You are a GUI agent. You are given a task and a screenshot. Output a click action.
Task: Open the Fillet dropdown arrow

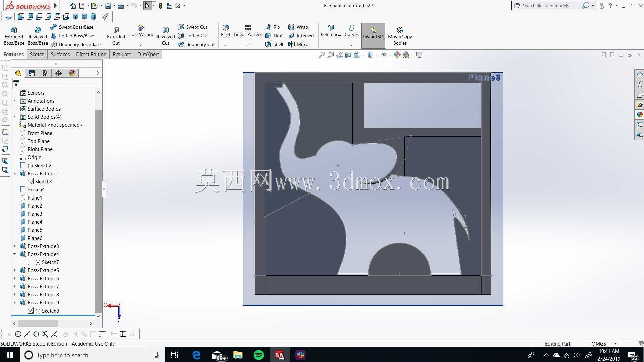pos(226,45)
